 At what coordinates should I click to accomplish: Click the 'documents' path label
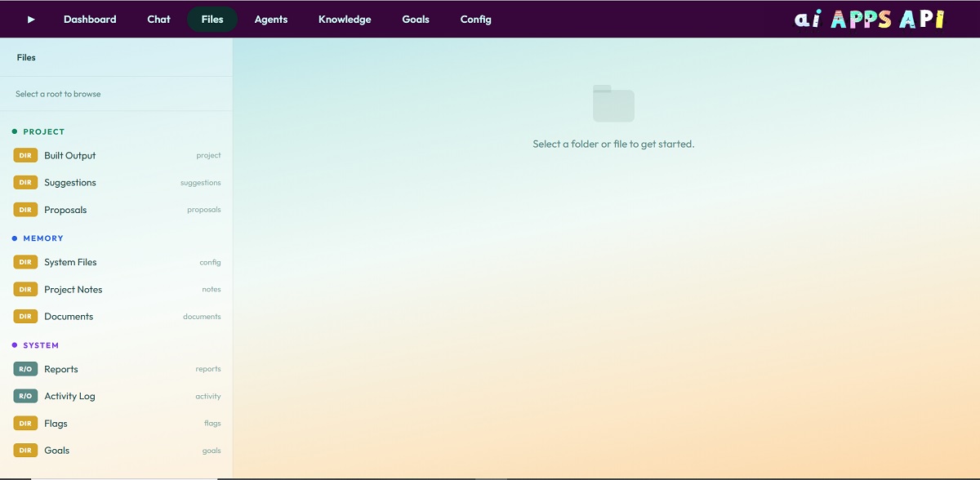(202, 317)
